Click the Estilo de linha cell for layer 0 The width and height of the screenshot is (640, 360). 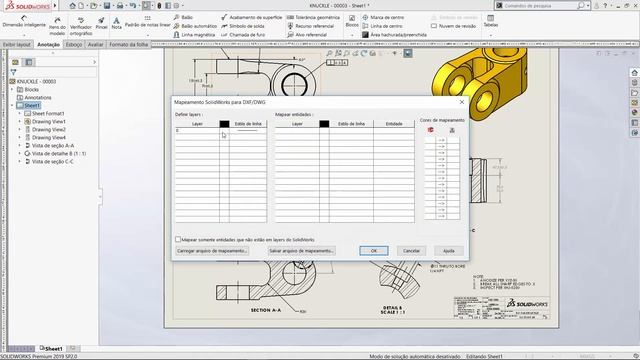point(248,131)
